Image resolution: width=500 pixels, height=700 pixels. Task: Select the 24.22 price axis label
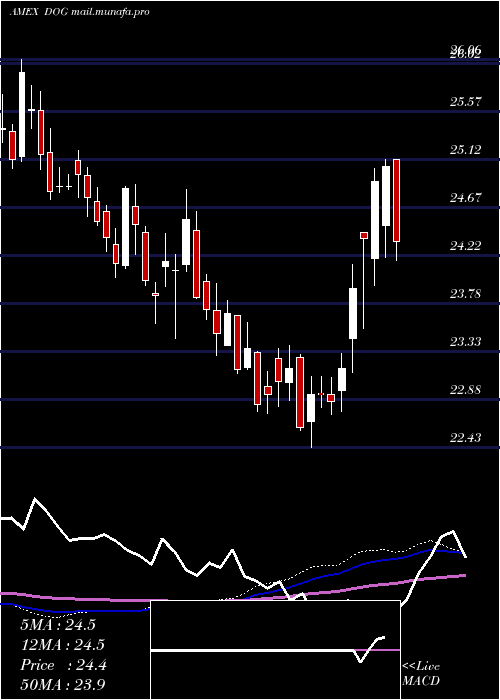click(466, 246)
